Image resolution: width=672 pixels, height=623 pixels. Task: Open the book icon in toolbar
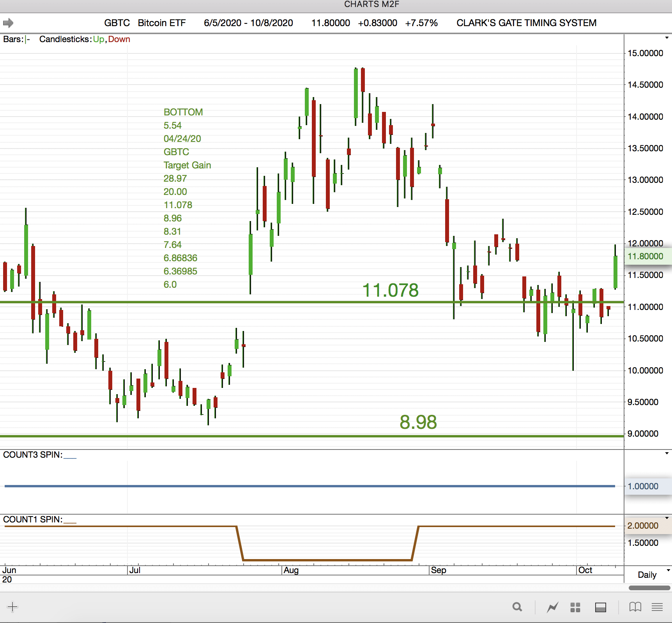click(635, 607)
